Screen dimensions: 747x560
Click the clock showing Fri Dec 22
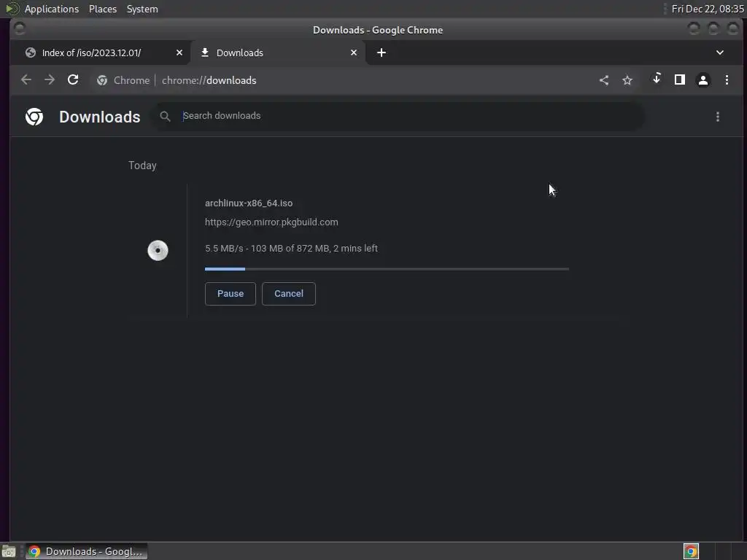coord(708,9)
